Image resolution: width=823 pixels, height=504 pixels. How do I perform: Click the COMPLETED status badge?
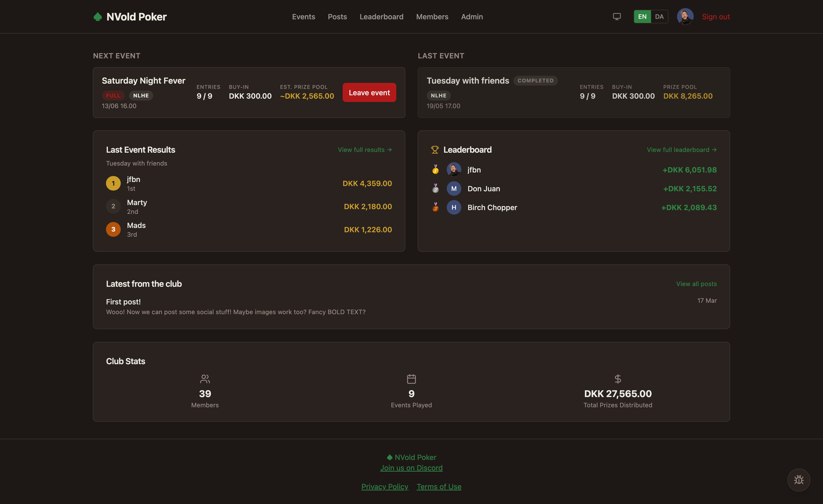click(535, 81)
